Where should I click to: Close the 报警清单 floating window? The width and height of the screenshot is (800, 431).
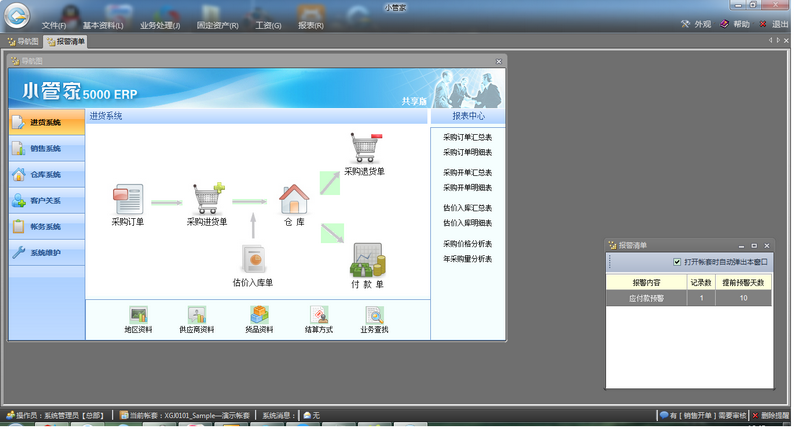point(766,246)
